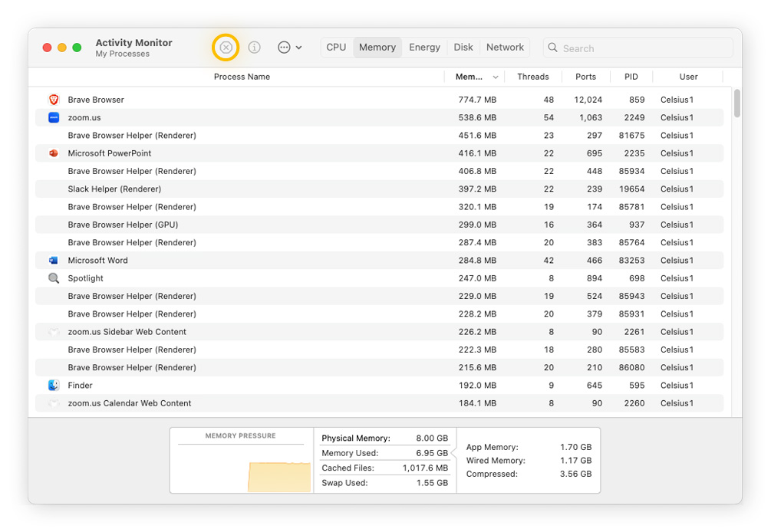Viewport: 771px width, 532px height.
Task: Select the Microsoft PowerPoint icon
Action: pyautogui.click(x=54, y=153)
